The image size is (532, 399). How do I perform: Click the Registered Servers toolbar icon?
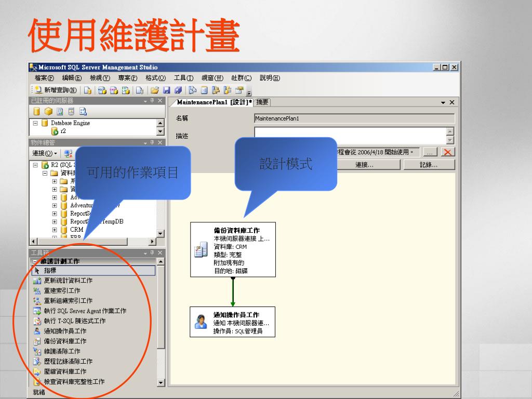click(193, 90)
